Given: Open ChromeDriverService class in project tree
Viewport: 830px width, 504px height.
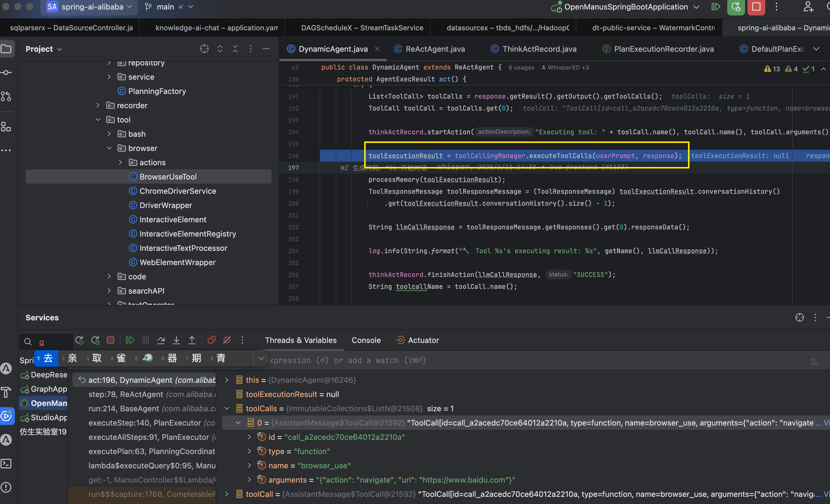Looking at the screenshot, I should click(x=178, y=191).
